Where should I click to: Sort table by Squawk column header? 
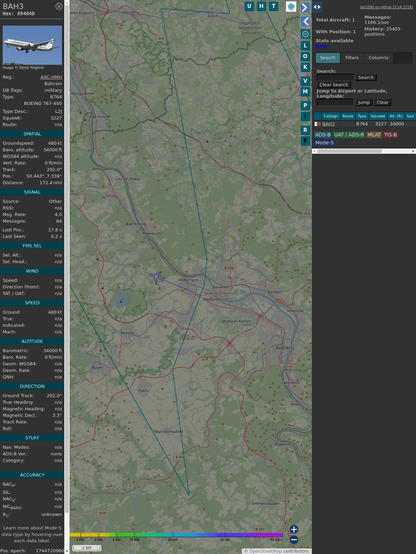pyautogui.click(x=378, y=116)
